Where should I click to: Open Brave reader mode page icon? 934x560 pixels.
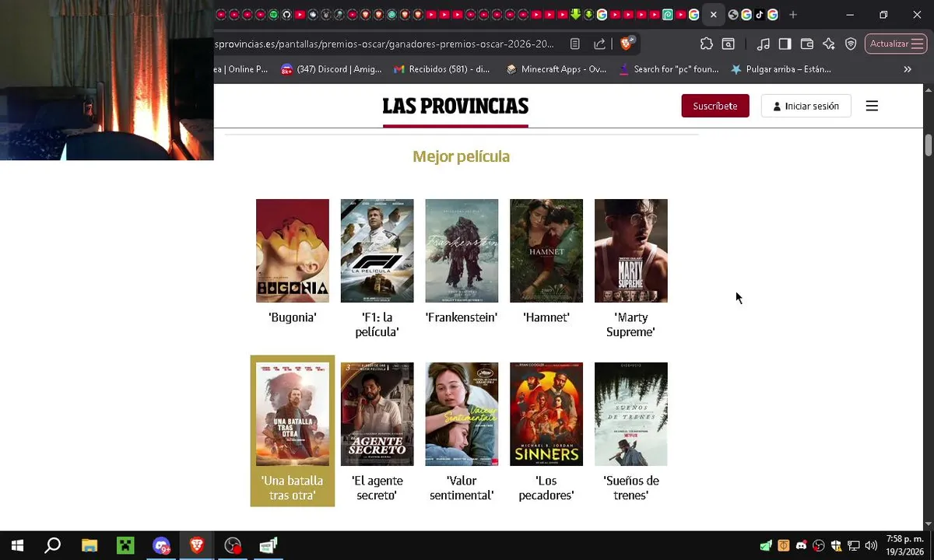tap(574, 44)
